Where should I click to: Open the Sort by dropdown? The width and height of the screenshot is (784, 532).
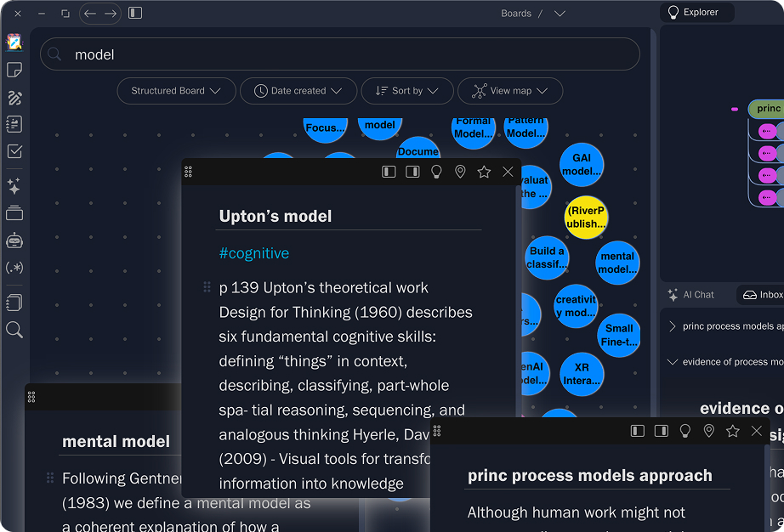pyautogui.click(x=406, y=91)
